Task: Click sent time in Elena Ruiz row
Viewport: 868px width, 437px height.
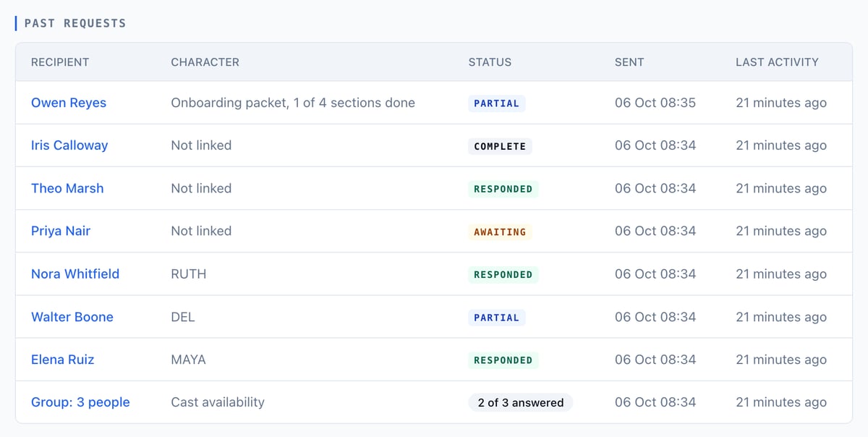Action: point(655,360)
